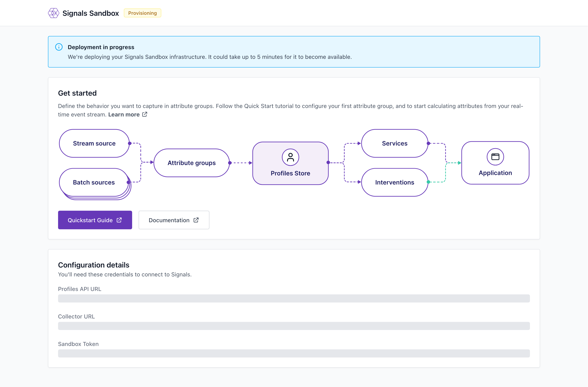Screen dimensions: 588x387
Task: Click the Signals Sandbox hexagon logo
Action: (x=53, y=13)
